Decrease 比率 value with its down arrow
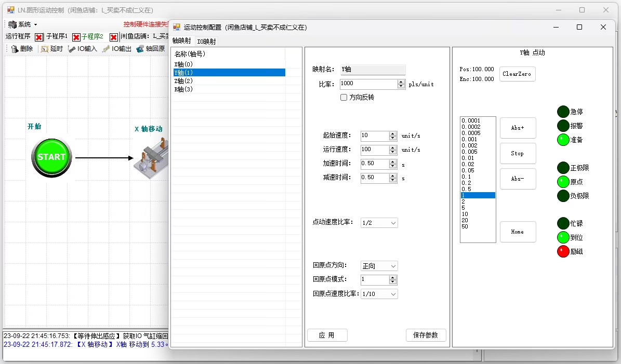Screen dimensions: 621x364 click(x=401, y=86)
